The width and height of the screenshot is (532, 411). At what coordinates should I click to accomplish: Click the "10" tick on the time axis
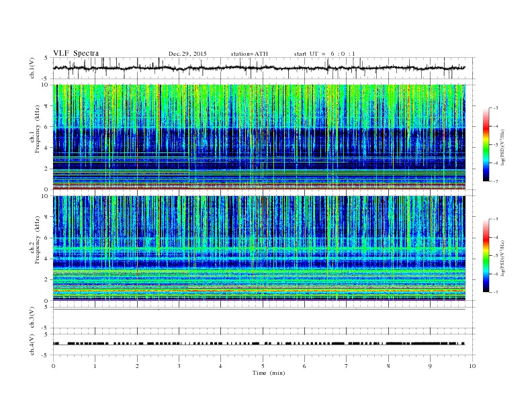click(472, 366)
